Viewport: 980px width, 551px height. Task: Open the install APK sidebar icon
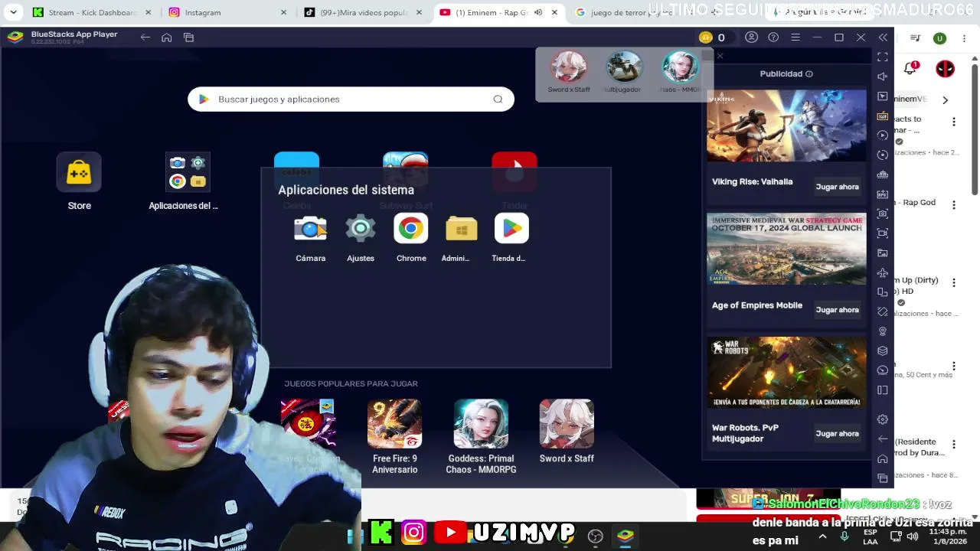(x=883, y=194)
